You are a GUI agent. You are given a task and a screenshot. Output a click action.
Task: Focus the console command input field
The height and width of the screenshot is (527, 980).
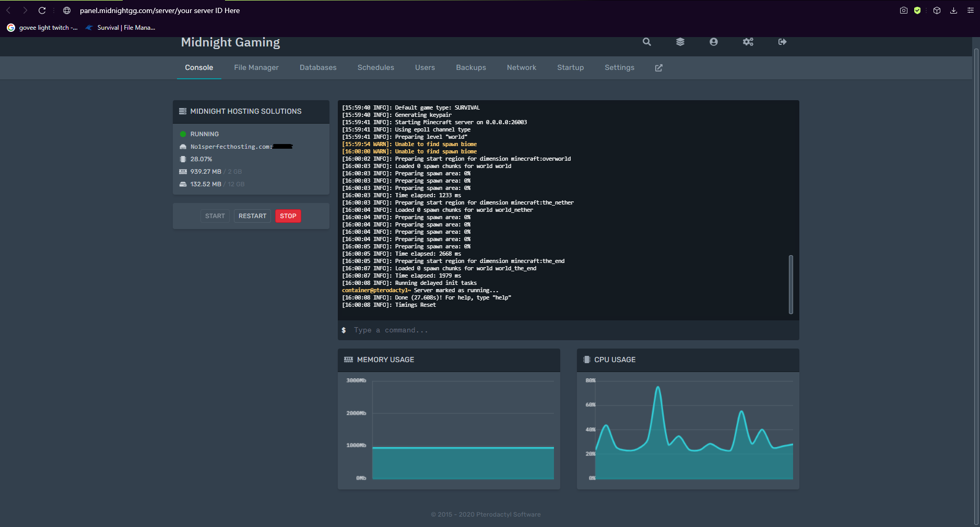tap(568, 330)
